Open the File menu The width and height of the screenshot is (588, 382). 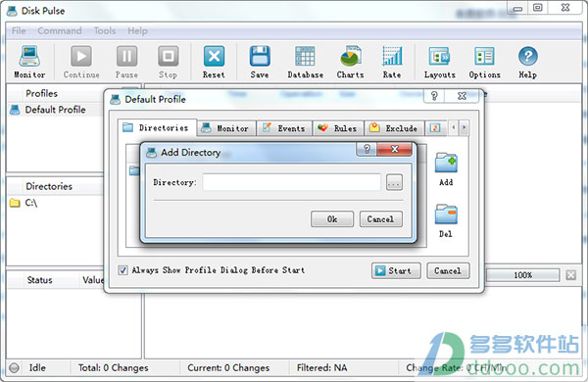coord(19,30)
